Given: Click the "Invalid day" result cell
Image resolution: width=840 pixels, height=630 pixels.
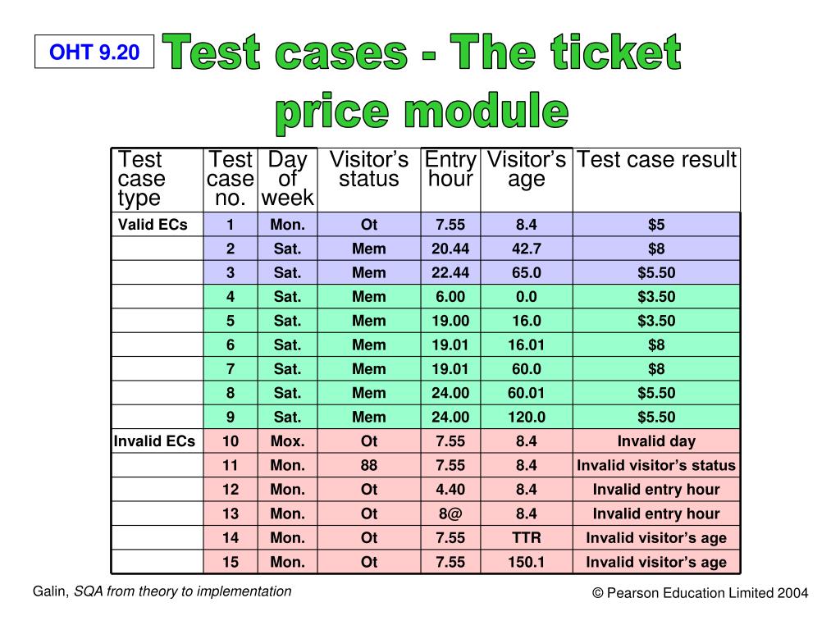Looking at the screenshot, I should [x=656, y=441].
